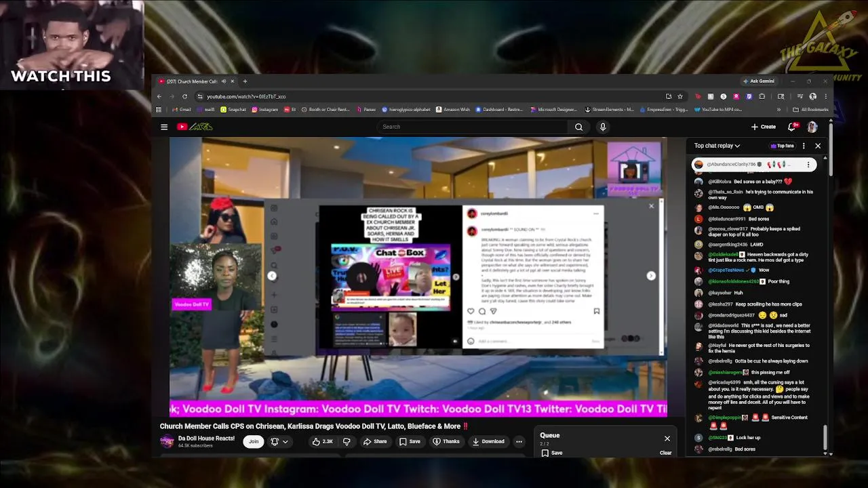Close the Instagram post overlay

click(652, 206)
